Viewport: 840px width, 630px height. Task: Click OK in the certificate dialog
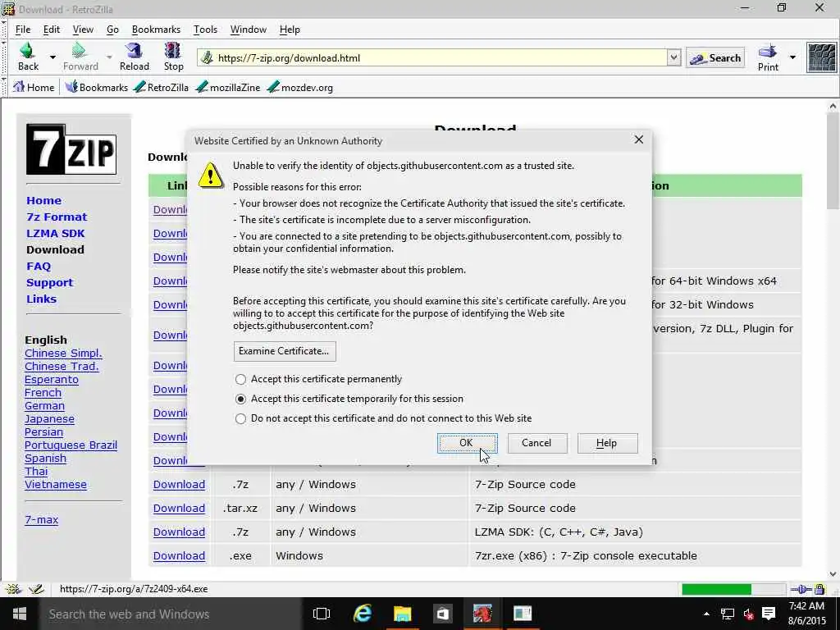click(x=467, y=443)
